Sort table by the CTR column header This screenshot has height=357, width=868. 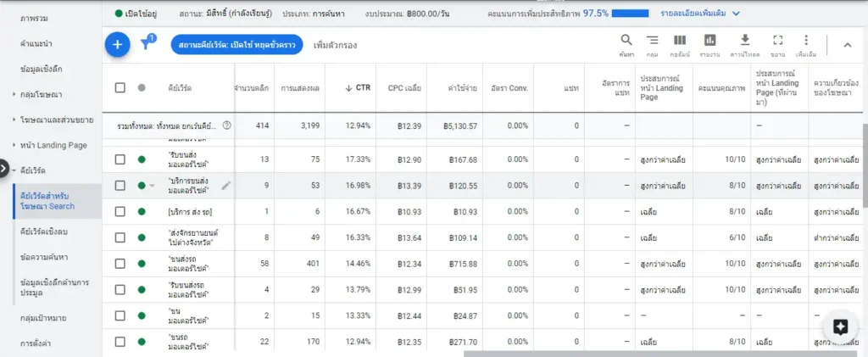357,87
